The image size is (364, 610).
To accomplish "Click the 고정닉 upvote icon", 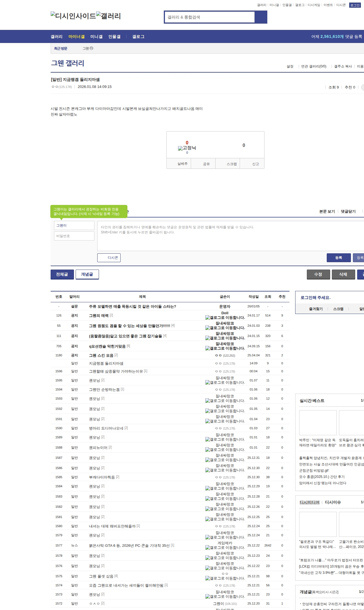I will click(x=180, y=148).
